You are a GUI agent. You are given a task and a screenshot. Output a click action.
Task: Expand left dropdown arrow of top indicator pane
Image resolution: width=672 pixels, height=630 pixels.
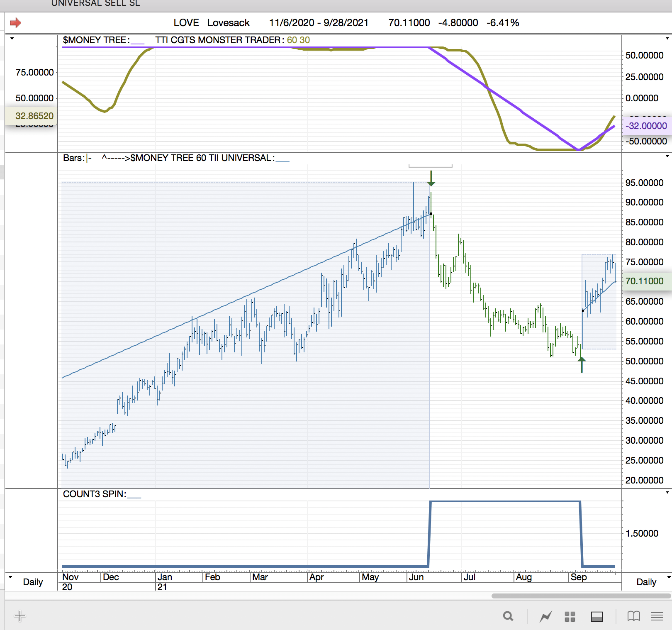[x=12, y=39]
